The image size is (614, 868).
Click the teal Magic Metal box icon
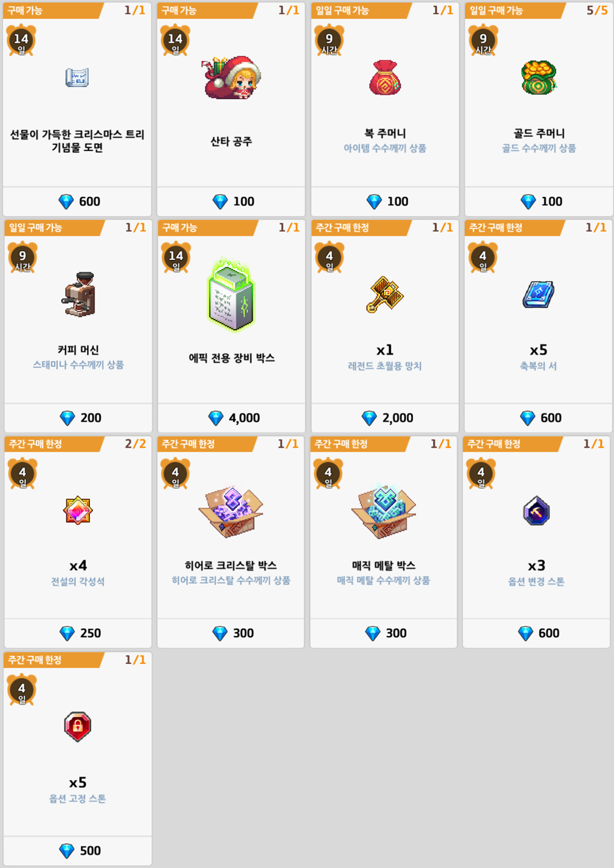pyautogui.click(x=384, y=511)
